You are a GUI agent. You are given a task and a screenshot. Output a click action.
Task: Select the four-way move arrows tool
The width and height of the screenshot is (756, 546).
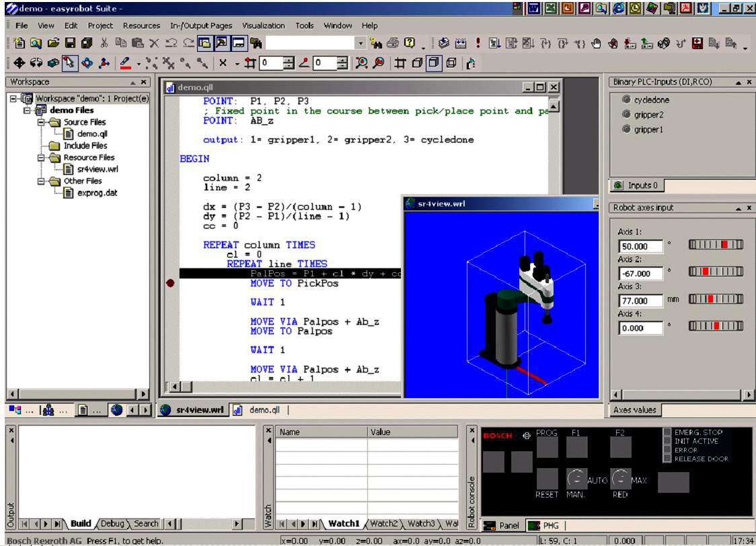tap(20, 63)
